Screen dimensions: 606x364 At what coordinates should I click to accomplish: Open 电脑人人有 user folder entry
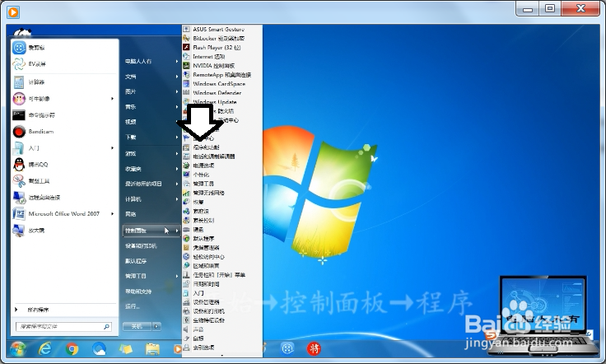(138, 62)
